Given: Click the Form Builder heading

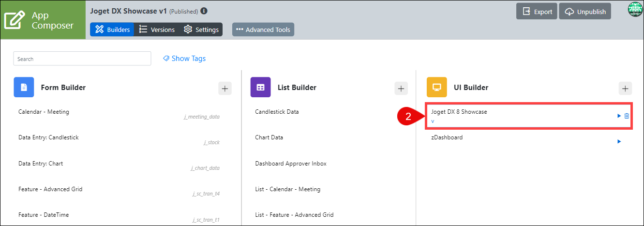Looking at the screenshot, I should pos(63,88).
